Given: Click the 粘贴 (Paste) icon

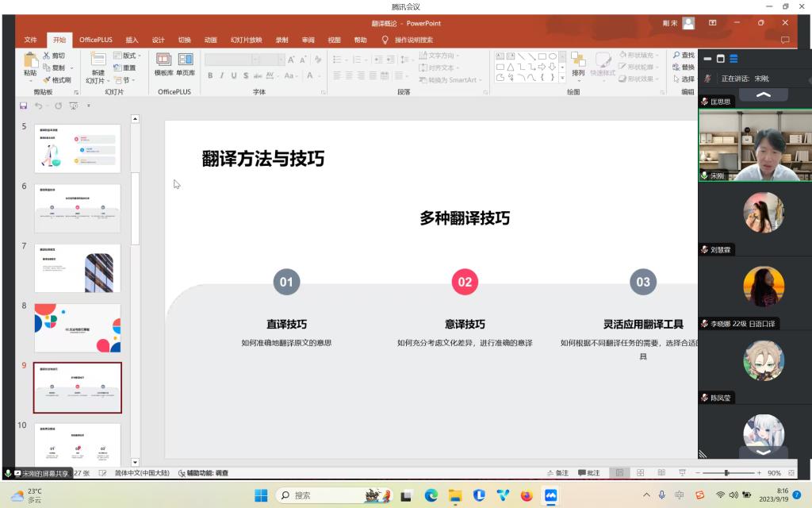Looking at the screenshot, I should coord(30,62).
